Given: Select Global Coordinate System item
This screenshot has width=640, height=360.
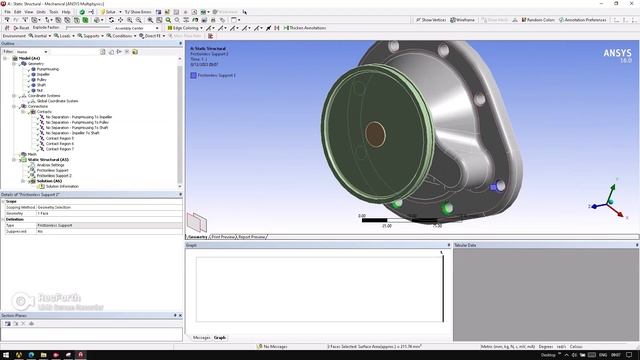Looking at the screenshot, I should point(57,101).
